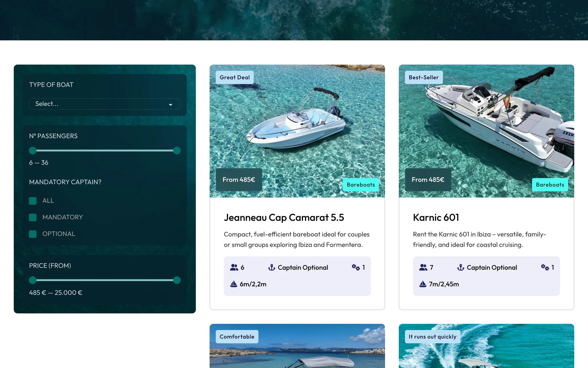
Task: Click passengers icon on Jeanneau Cap Camarat card
Action: pos(234,267)
